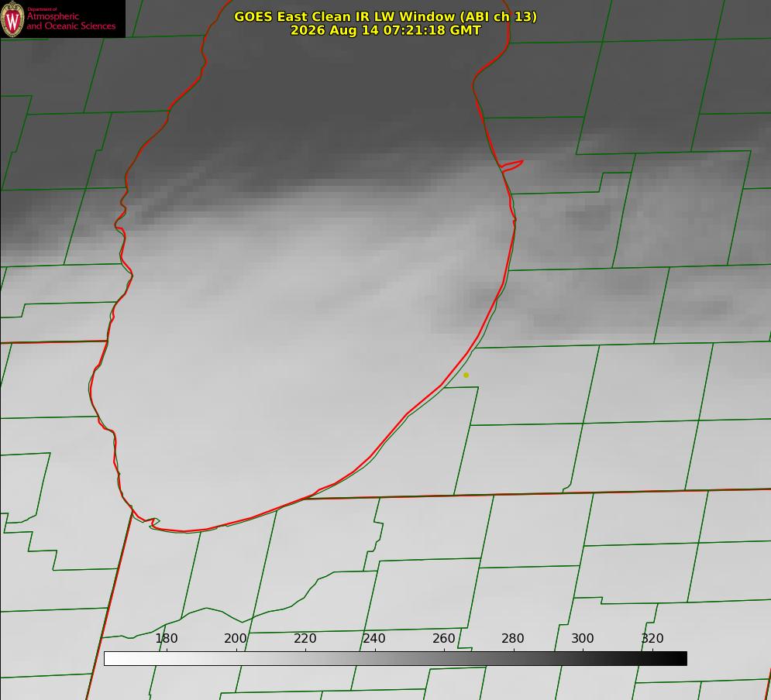771x700 pixels.
Task: Select the GOES East Clean IR title
Action: [x=386, y=16]
